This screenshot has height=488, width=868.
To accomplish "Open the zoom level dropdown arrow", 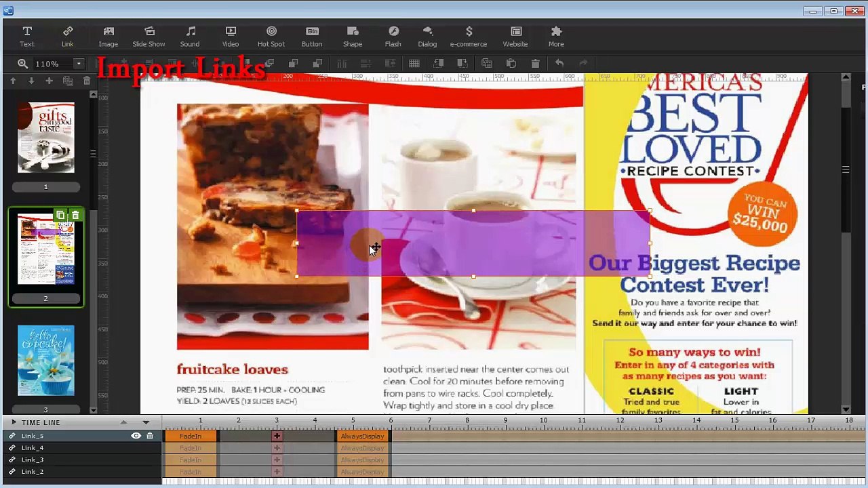I will 79,64.
